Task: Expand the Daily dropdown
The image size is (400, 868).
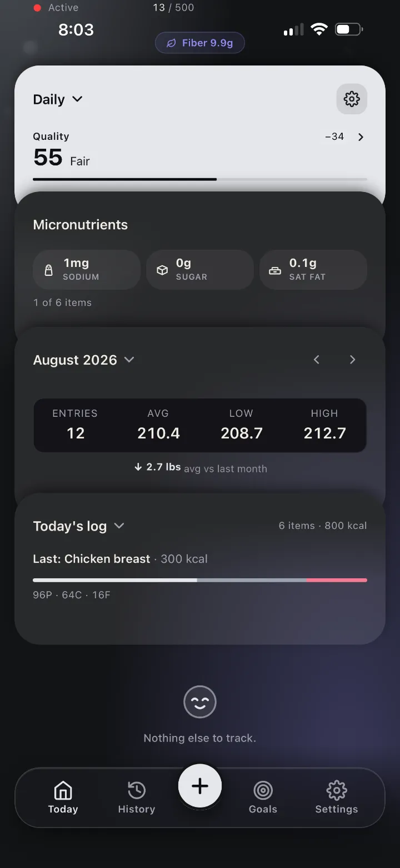Action: tap(58, 99)
